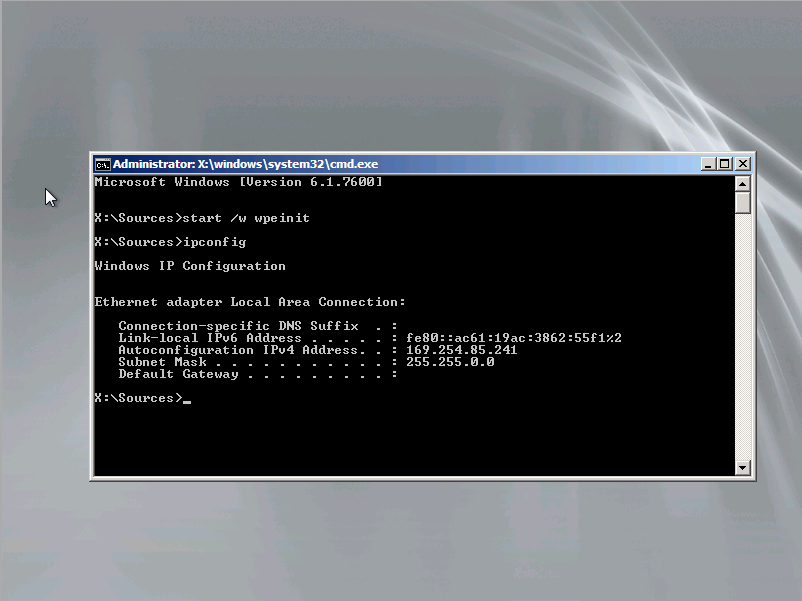Click the 'Autoconfiguration IPv4 Address' label

pos(238,350)
